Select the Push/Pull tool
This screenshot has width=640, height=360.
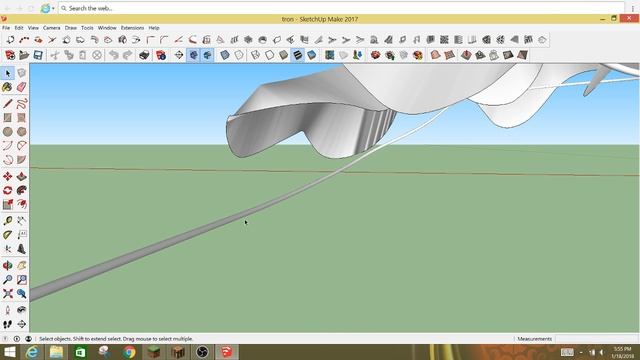[x=22, y=176]
